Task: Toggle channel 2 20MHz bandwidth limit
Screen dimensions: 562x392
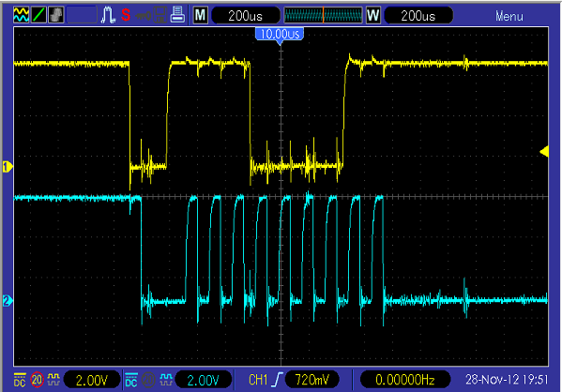Action: 149,380
